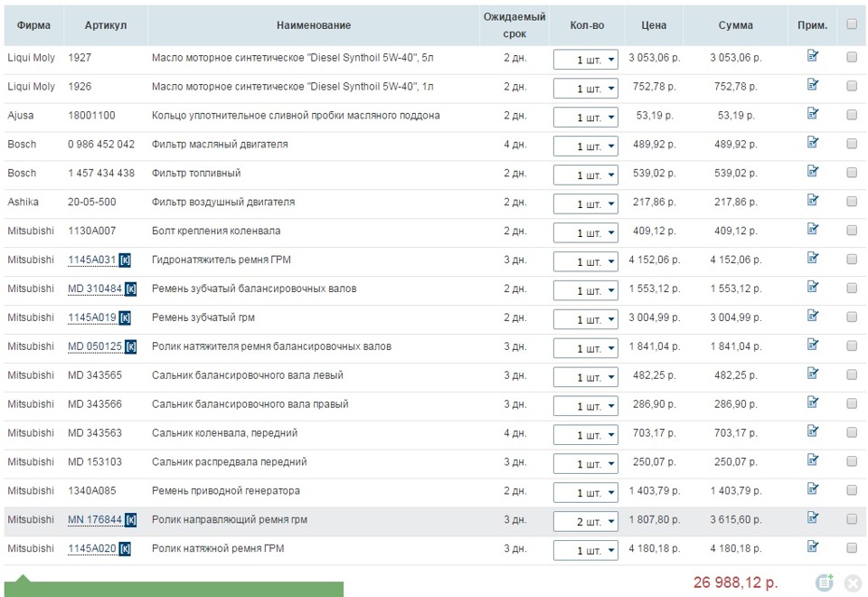Check the box for Ajusa 18001100 row

(852, 115)
